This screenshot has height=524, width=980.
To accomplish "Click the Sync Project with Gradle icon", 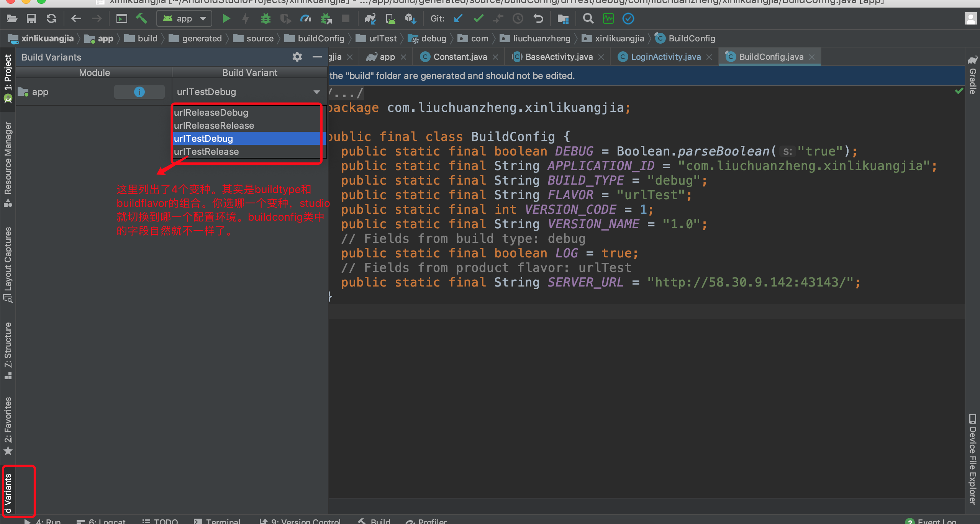I will (x=370, y=18).
